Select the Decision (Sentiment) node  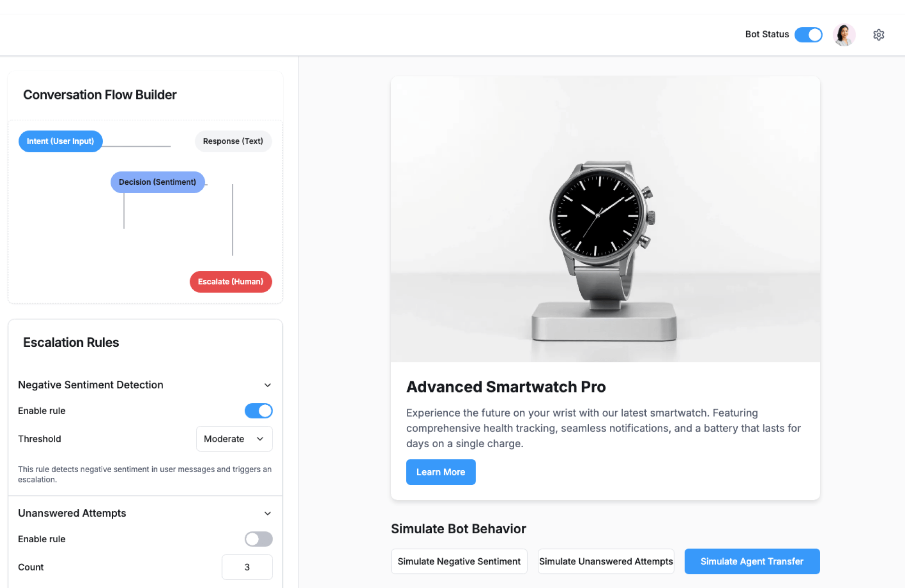click(x=157, y=182)
